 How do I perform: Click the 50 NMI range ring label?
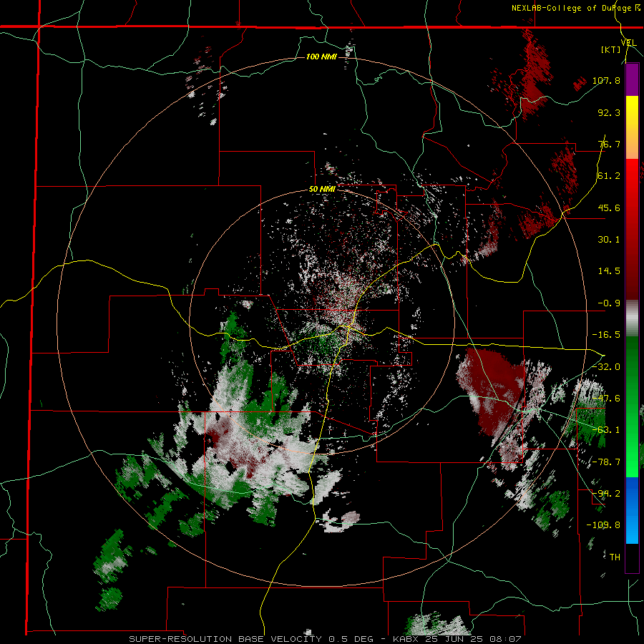pos(322,190)
